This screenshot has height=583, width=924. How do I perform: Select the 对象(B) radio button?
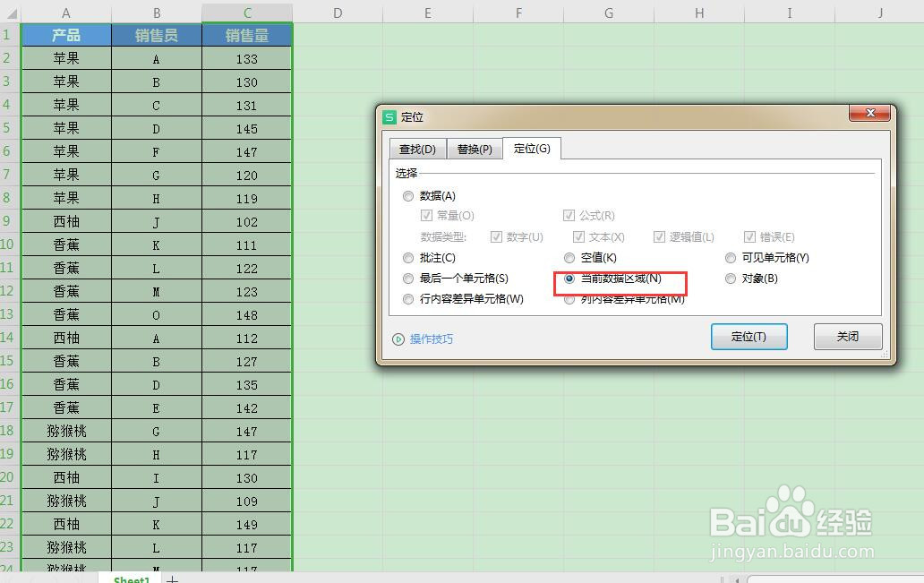pos(731,279)
